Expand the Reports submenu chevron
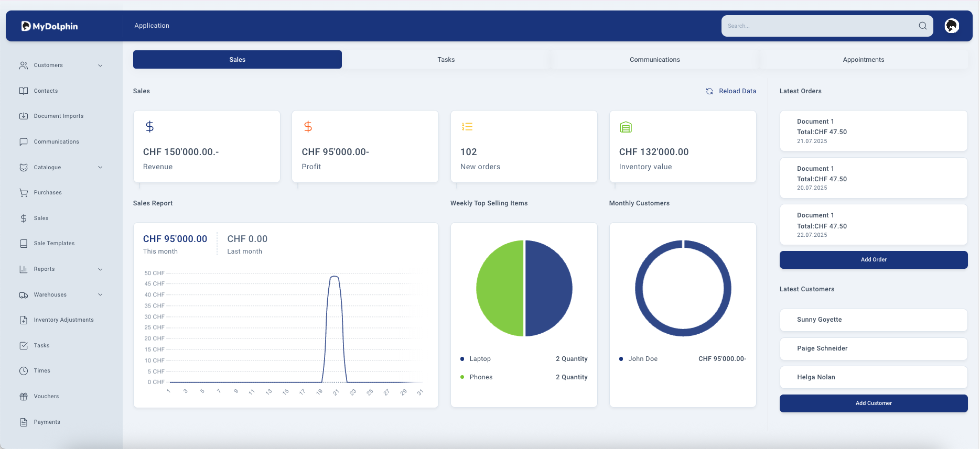The image size is (980, 449). (100, 269)
